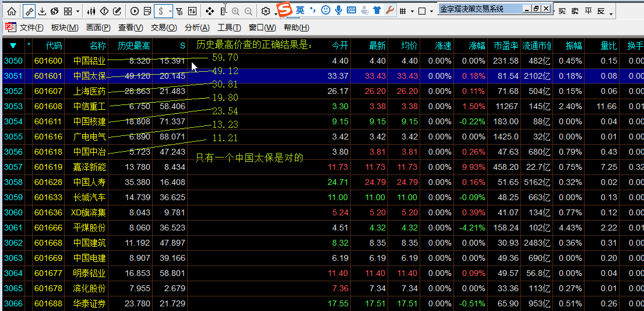The width and height of the screenshot is (644, 311).
Task: Expand the hash grid dropdown arrow
Action: (x=413, y=12)
